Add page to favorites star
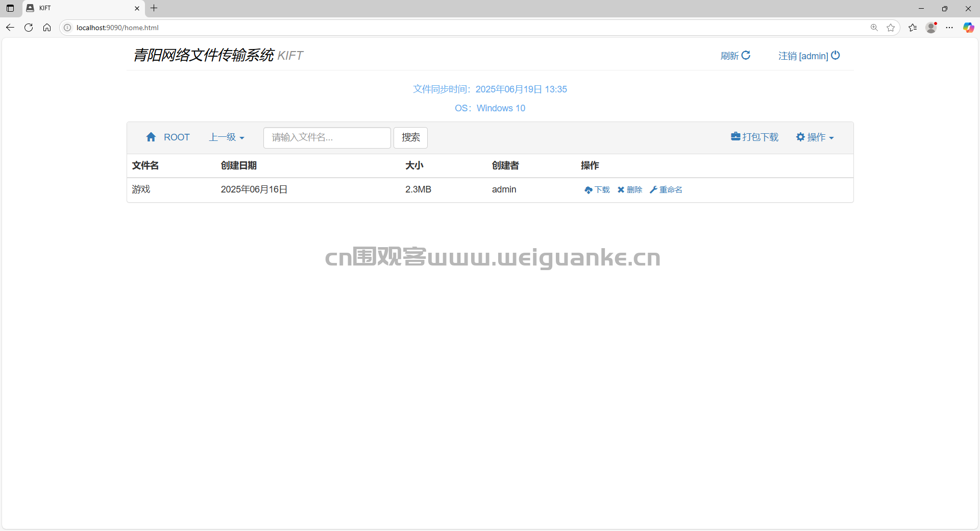 (891, 28)
